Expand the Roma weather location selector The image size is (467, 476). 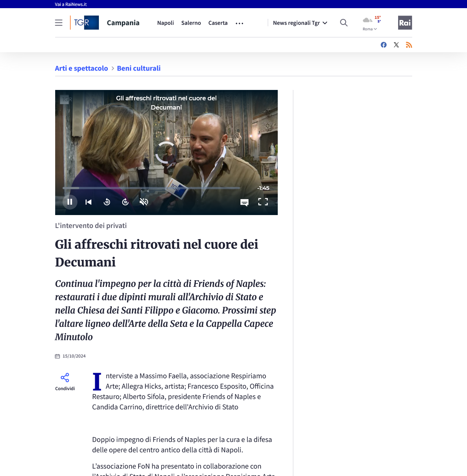coord(370,29)
